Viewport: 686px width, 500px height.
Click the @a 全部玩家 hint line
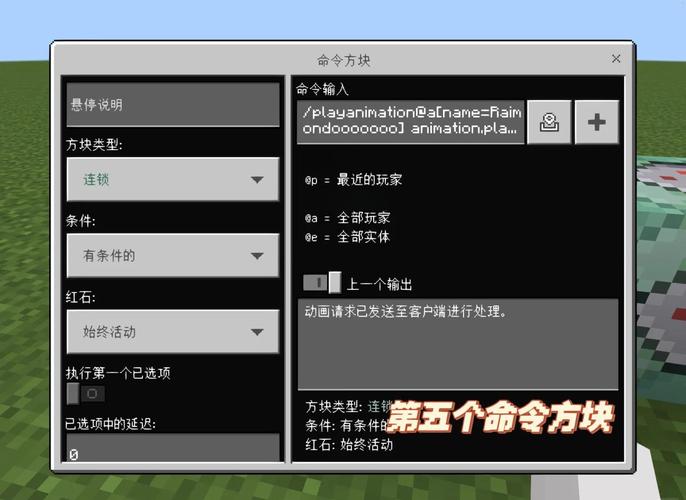(348, 217)
